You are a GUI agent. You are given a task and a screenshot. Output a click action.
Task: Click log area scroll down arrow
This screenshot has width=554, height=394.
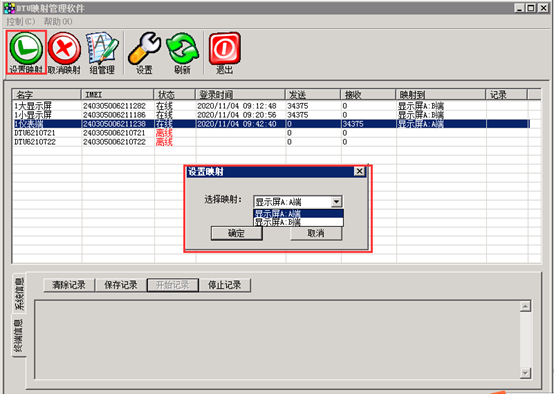pos(526,373)
